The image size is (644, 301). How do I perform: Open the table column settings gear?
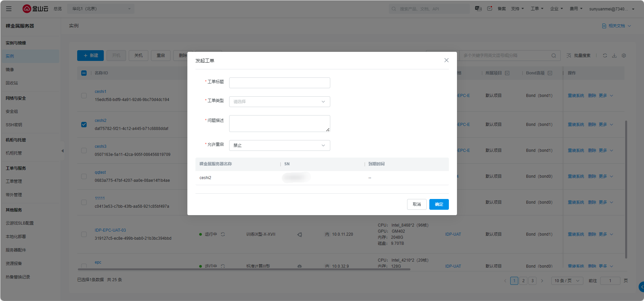click(624, 56)
